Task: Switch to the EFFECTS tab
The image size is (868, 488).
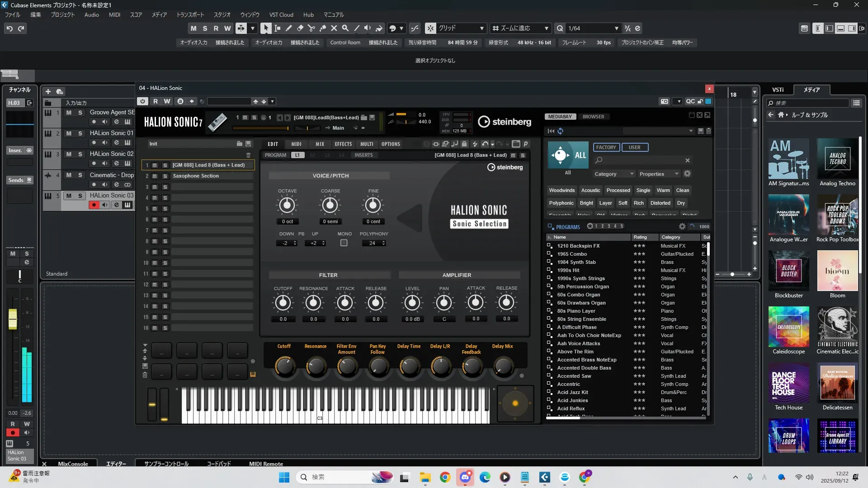Action: 343,144
